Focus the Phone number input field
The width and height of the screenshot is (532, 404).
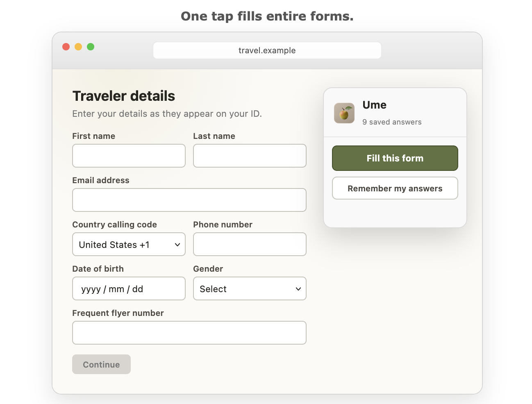tap(250, 244)
